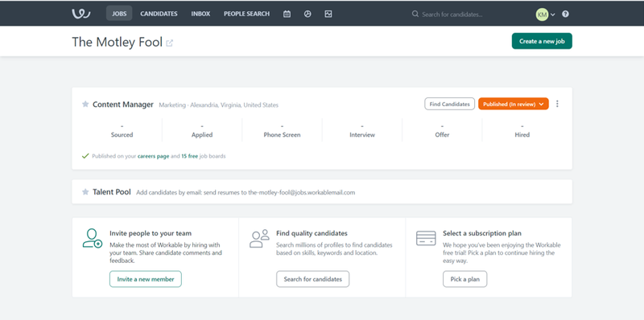Click the KM user avatar
This screenshot has width=644, height=320.
(x=542, y=14)
